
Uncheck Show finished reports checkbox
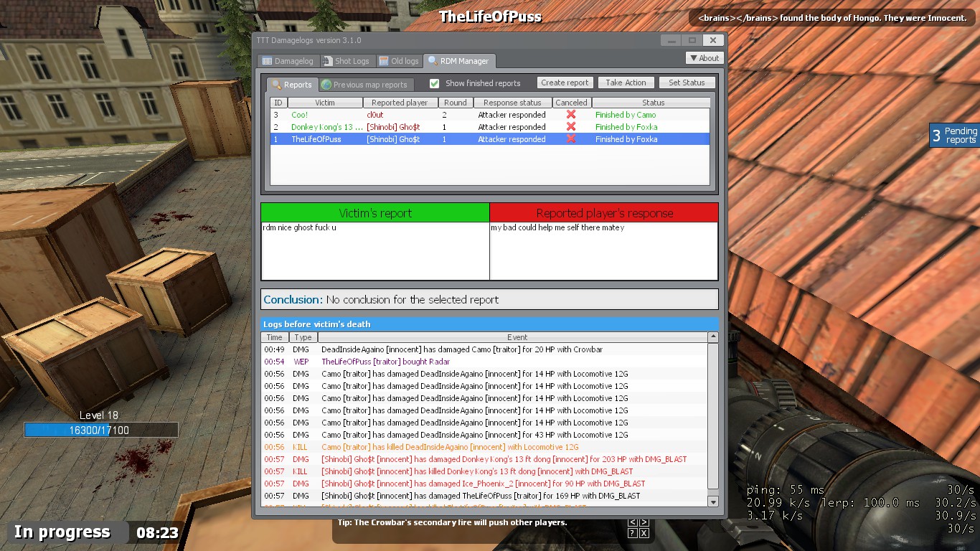[434, 83]
